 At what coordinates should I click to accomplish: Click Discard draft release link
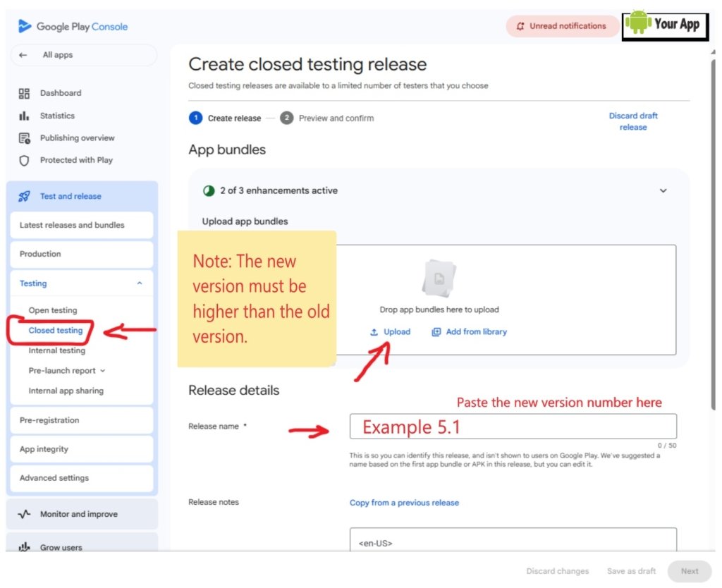pos(633,121)
